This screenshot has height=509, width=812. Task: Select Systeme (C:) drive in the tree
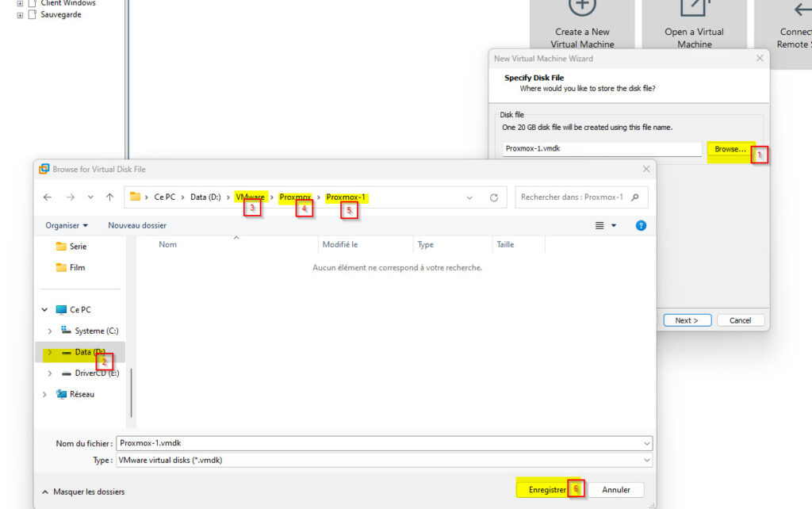(x=90, y=331)
